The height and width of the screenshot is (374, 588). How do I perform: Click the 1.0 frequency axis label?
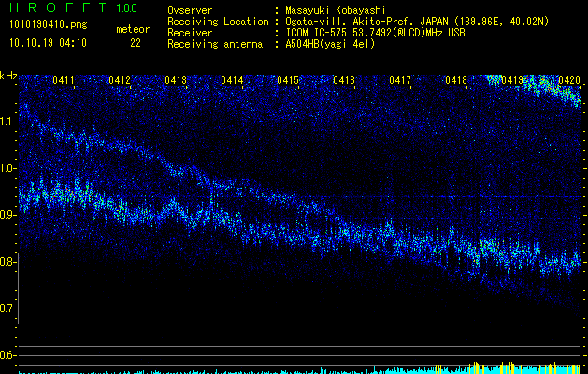8,168
